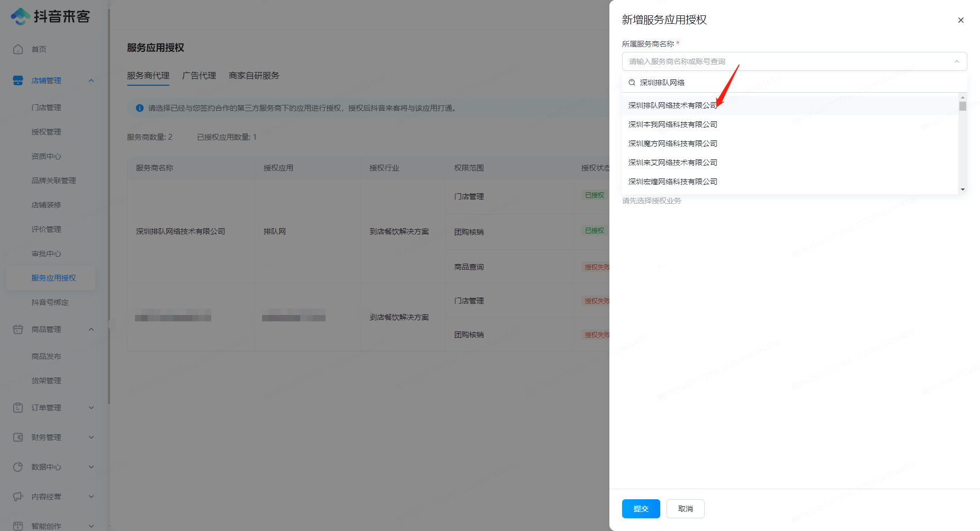Click the dropdown scrollbar up arrow
980x531 pixels.
963,97
